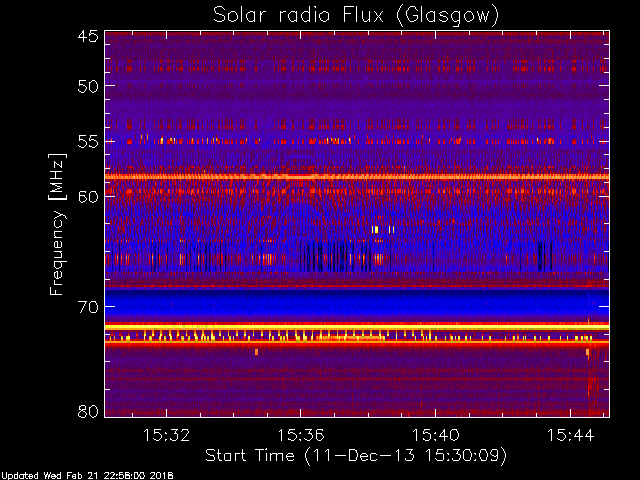Click the 15:32 time tick label

tap(167, 435)
